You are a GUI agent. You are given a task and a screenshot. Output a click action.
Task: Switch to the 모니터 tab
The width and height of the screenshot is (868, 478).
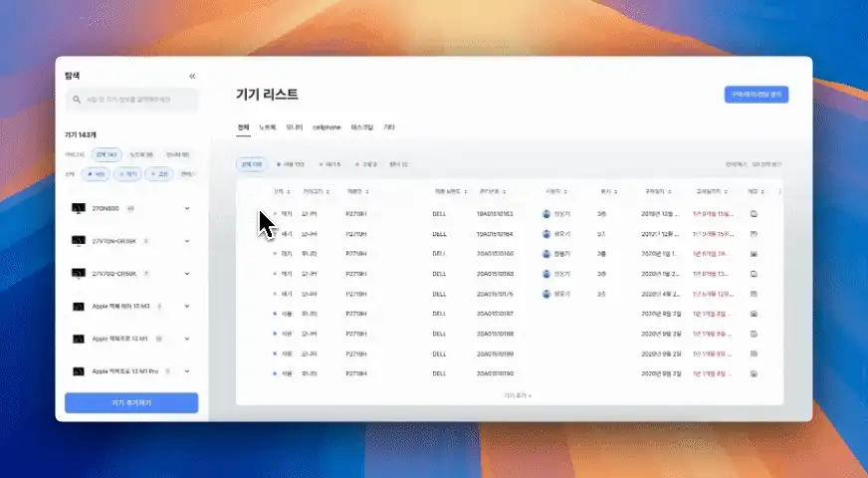tap(295, 127)
